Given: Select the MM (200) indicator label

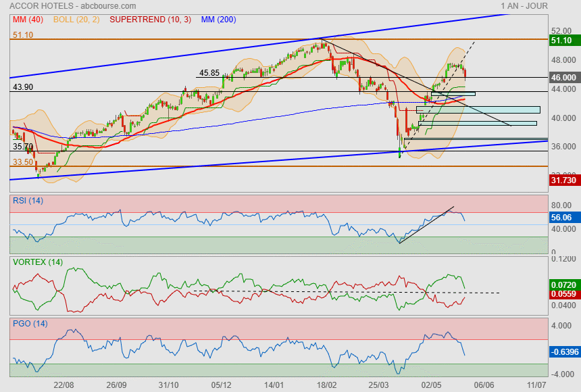Looking at the screenshot, I should pyautogui.click(x=219, y=20).
